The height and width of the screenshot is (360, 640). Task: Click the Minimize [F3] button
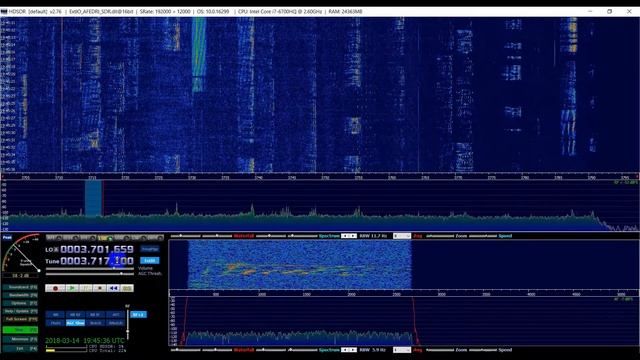20,339
